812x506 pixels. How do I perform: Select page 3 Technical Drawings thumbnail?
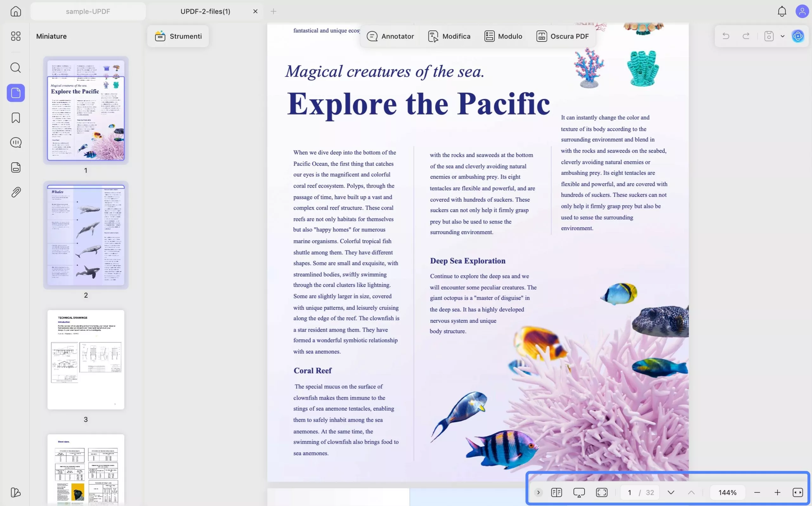[x=86, y=360]
